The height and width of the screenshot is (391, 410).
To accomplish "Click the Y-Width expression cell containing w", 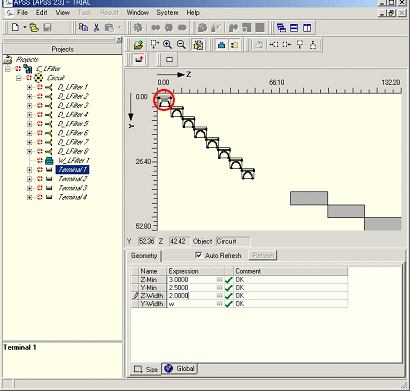I will point(192,304).
